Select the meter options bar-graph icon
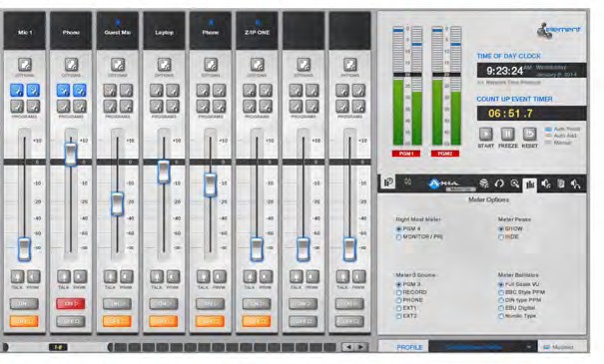Image resolution: width=604 pixels, height=364 pixels. click(530, 184)
